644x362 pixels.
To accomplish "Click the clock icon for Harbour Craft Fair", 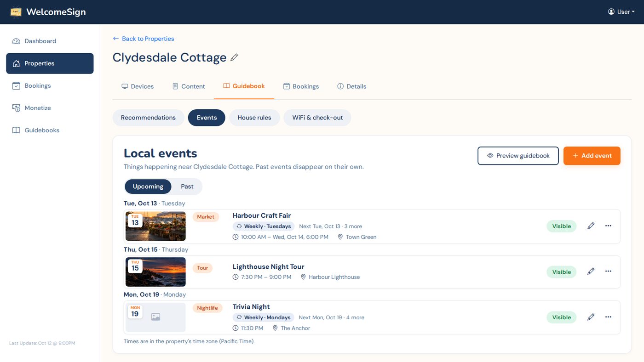I will pos(236,237).
